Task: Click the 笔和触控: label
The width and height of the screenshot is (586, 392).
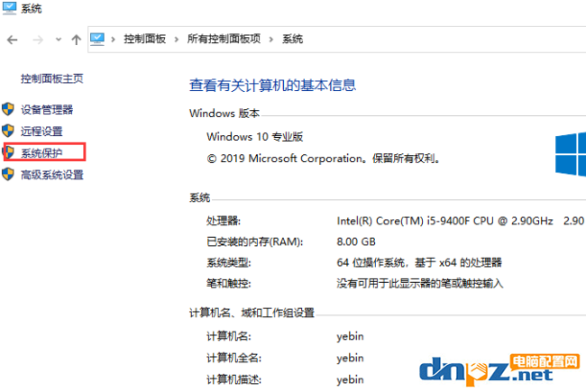Action: [229, 284]
